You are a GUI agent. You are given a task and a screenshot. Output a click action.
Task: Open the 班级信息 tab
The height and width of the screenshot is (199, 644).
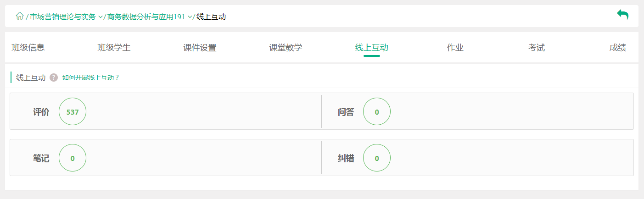tap(28, 47)
